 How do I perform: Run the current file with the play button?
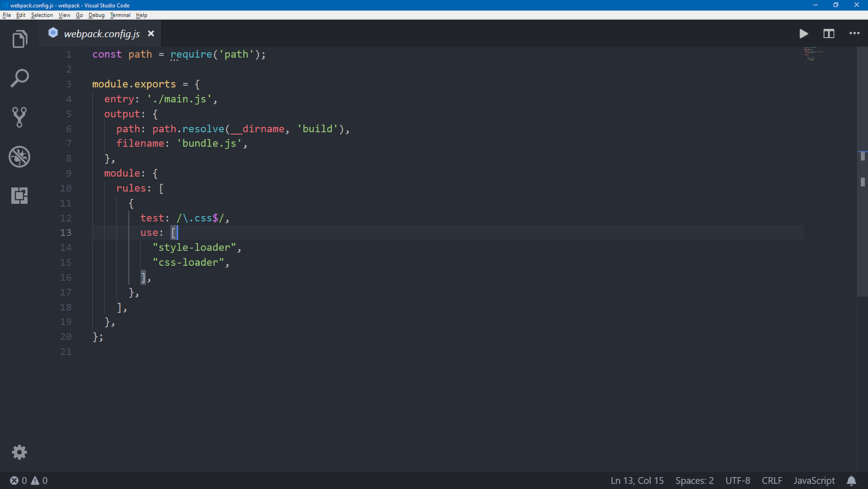pyautogui.click(x=804, y=34)
